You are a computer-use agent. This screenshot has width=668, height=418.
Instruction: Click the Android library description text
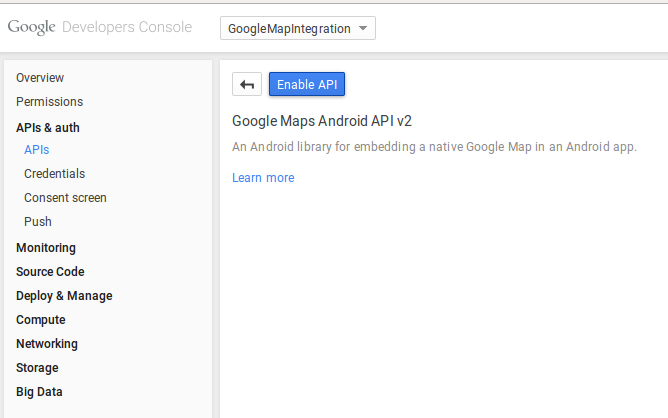pos(434,147)
